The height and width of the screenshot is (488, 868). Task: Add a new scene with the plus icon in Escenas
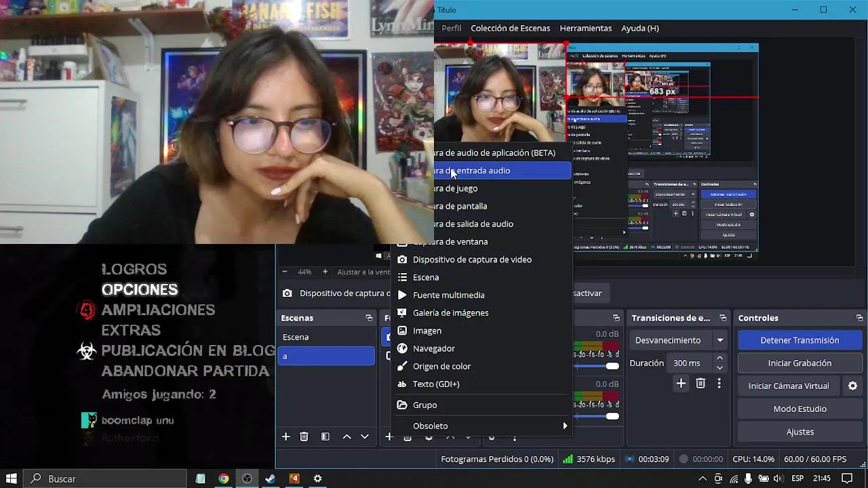tap(285, 437)
